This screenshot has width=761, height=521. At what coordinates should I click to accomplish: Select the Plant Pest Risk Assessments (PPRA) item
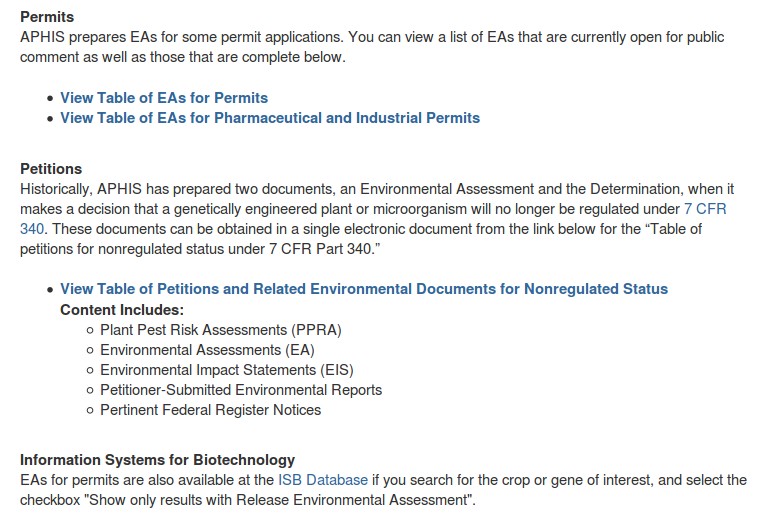point(221,330)
